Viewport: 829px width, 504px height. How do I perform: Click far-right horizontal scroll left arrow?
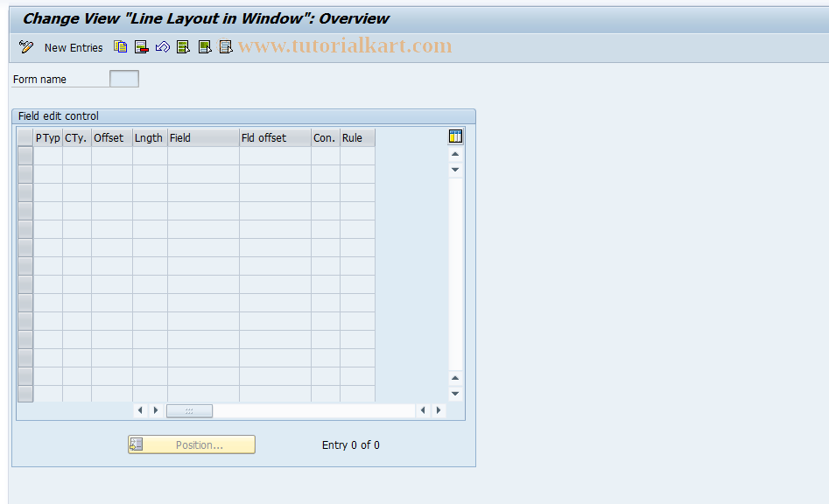pyautogui.click(x=423, y=410)
